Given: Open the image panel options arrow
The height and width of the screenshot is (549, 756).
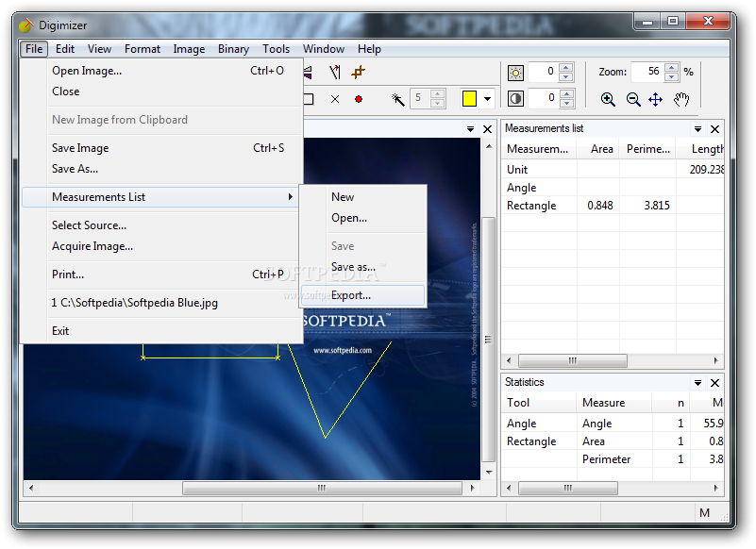Looking at the screenshot, I should click(470, 129).
